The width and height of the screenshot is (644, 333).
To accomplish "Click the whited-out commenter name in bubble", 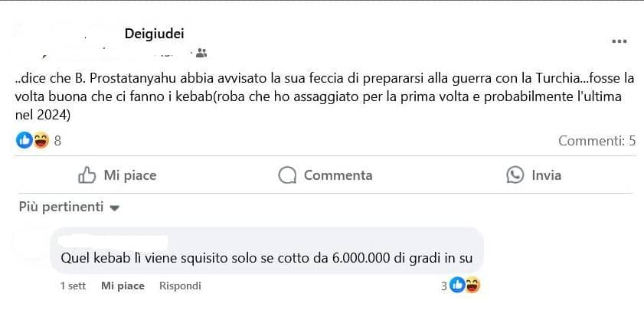I will 113,238.
